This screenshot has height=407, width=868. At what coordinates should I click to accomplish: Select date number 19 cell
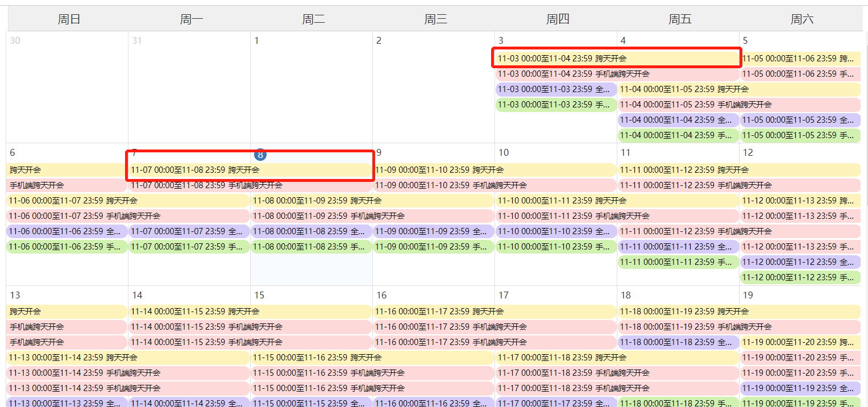pyautogui.click(x=747, y=295)
